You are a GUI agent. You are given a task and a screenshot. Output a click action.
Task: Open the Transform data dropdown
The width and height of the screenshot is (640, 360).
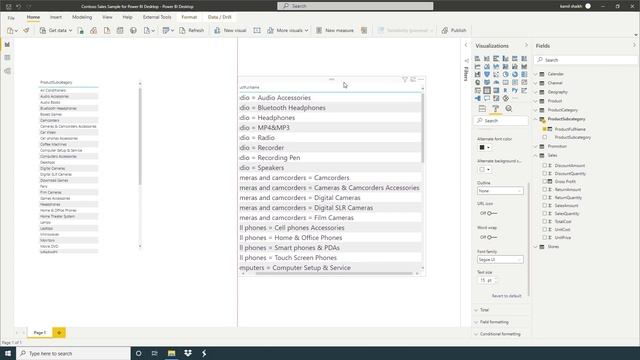tap(168, 30)
